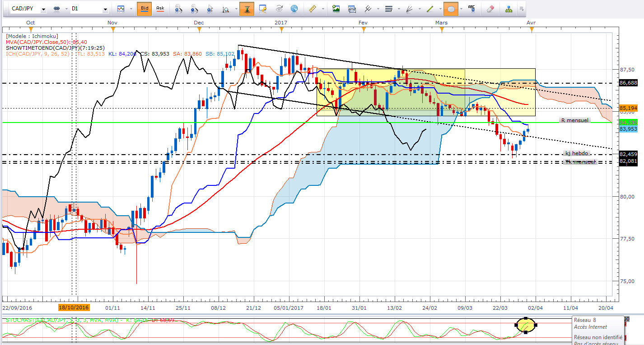Click the '[Modele : Ichimoku]' template label
644x345 pixels.
[x=32, y=36]
